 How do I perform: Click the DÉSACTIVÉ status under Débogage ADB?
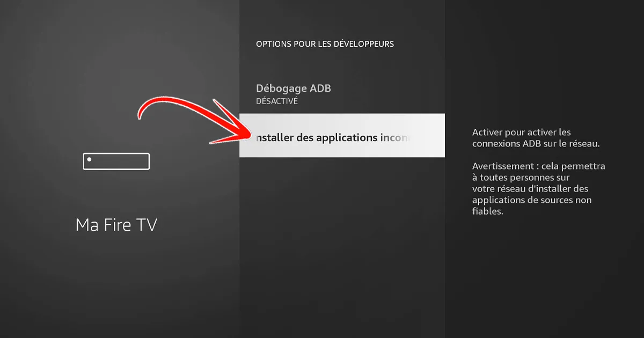coord(276,101)
